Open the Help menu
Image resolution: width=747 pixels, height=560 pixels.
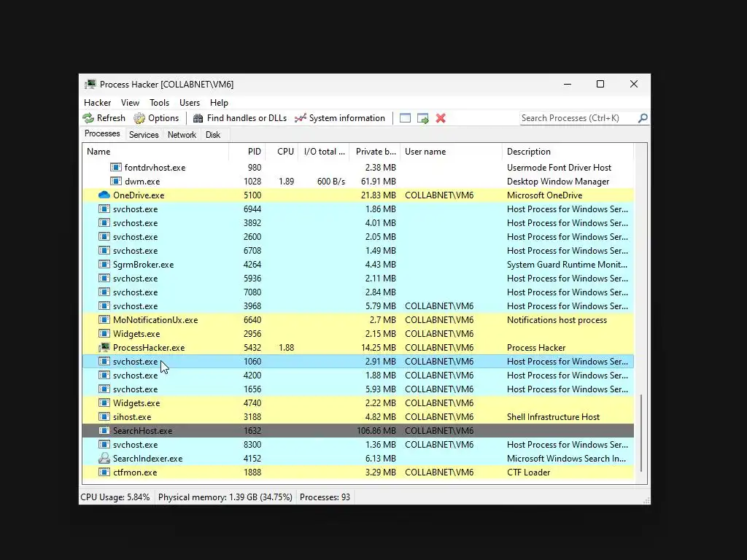coord(219,103)
